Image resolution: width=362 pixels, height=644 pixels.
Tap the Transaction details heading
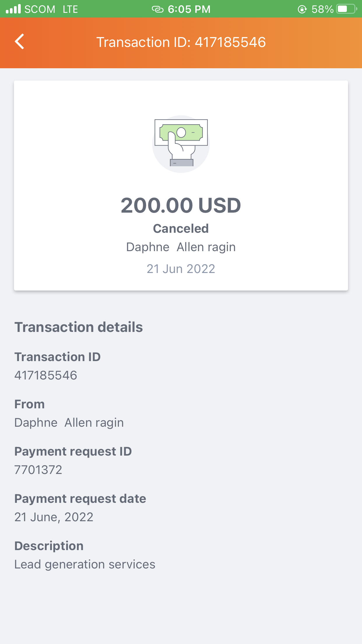pos(79,327)
